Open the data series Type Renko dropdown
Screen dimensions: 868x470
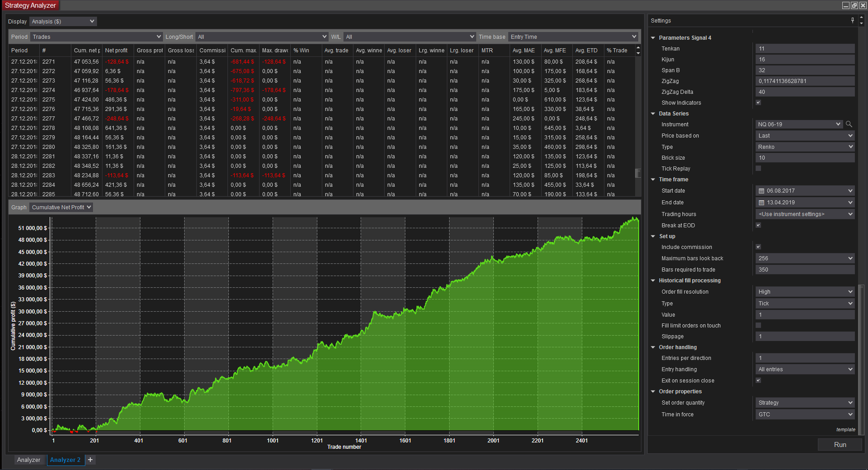coord(805,147)
